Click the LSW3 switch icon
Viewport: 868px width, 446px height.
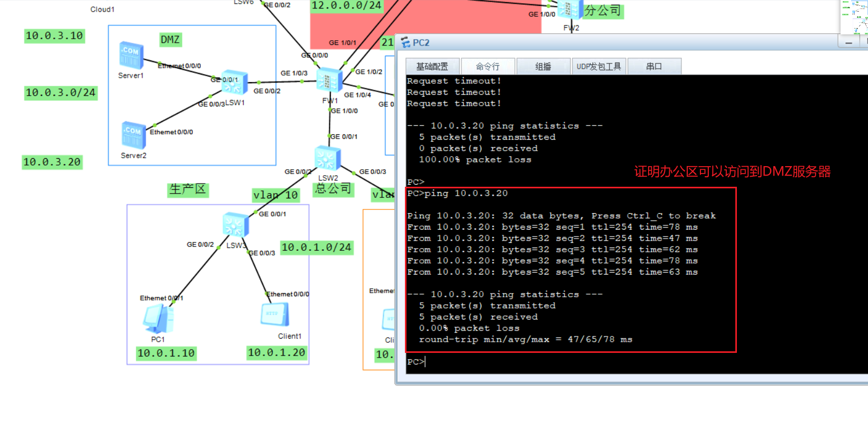pos(235,225)
